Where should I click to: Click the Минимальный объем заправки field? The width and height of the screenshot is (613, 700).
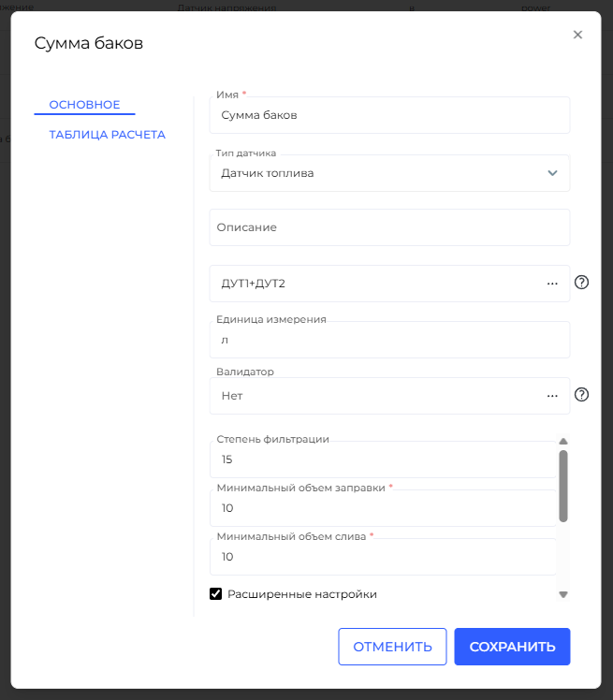384,508
